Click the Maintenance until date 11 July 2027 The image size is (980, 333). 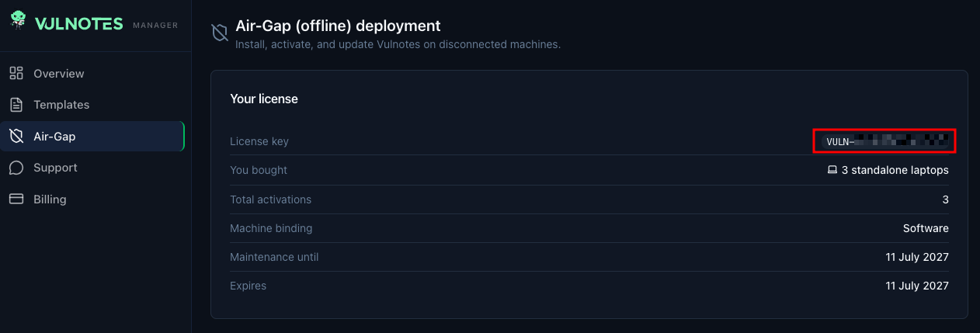(x=917, y=257)
